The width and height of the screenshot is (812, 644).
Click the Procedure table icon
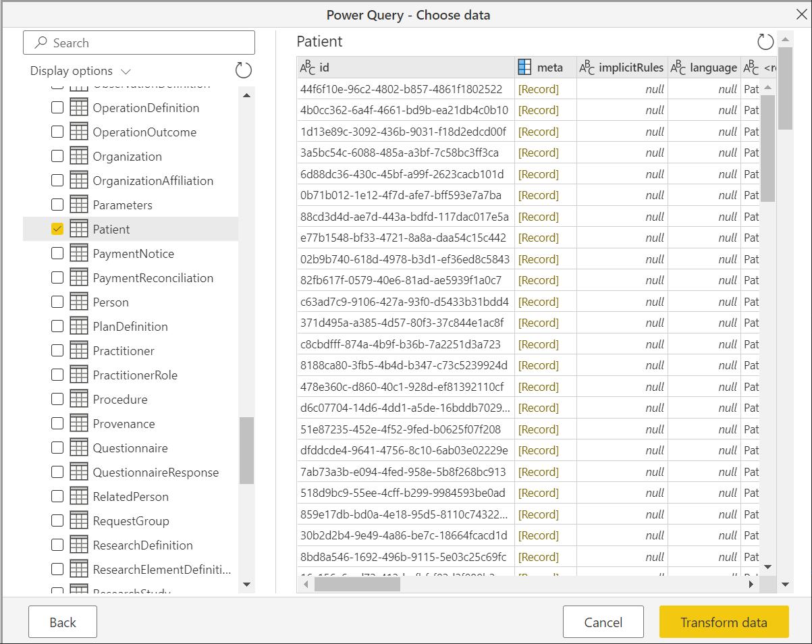(x=79, y=399)
